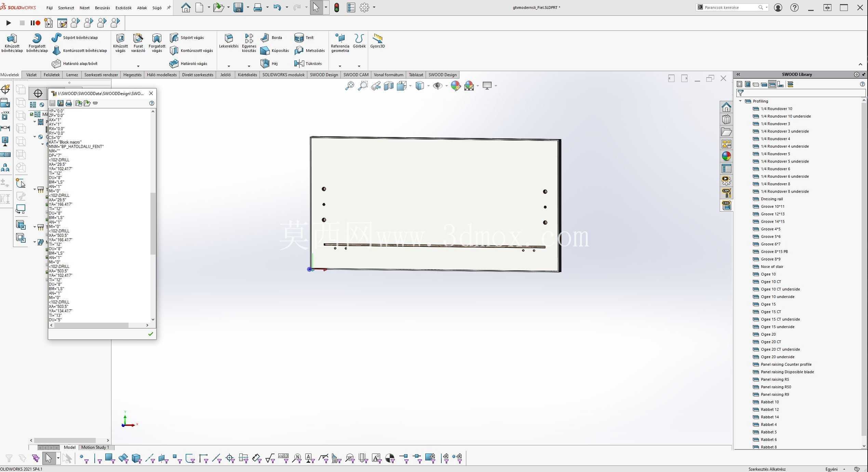The image size is (868, 472).
Task: Open the Furat varázsló hole wizard
Action: [x=138, y=43]
